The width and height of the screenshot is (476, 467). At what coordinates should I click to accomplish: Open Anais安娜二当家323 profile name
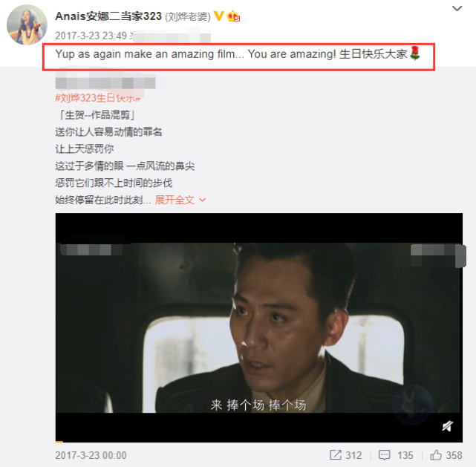coord(108,16)
